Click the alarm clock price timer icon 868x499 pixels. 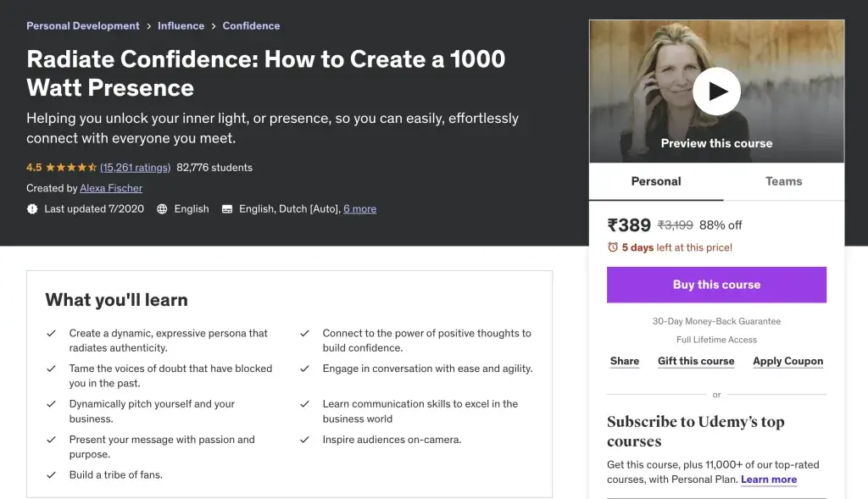pos(613,247)
